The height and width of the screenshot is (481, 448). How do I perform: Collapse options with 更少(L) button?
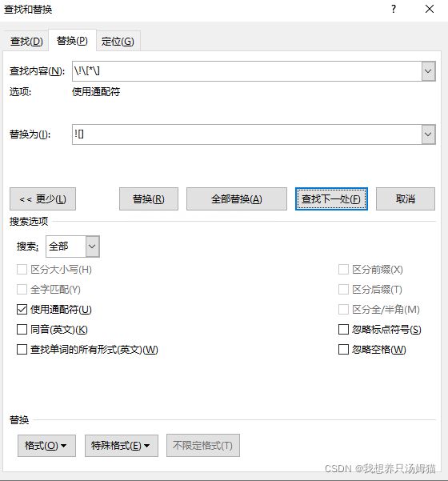pyautogui.click(x=42, y=199)
